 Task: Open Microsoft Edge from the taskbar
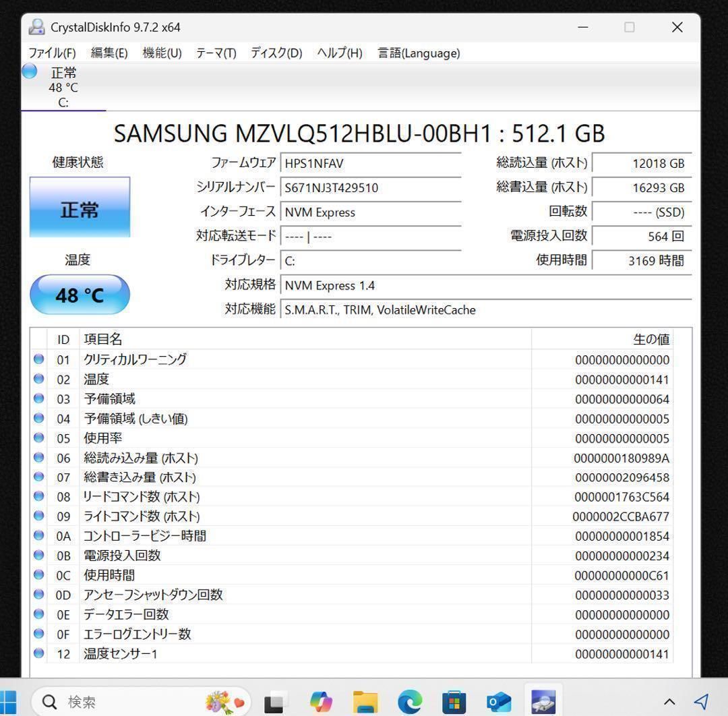410,702
